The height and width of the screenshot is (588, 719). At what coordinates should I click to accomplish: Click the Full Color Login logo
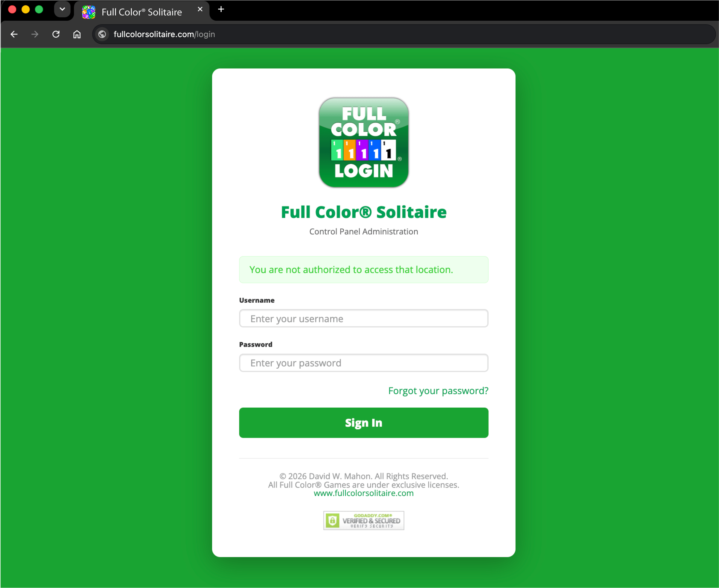click(x=364, y=142)
